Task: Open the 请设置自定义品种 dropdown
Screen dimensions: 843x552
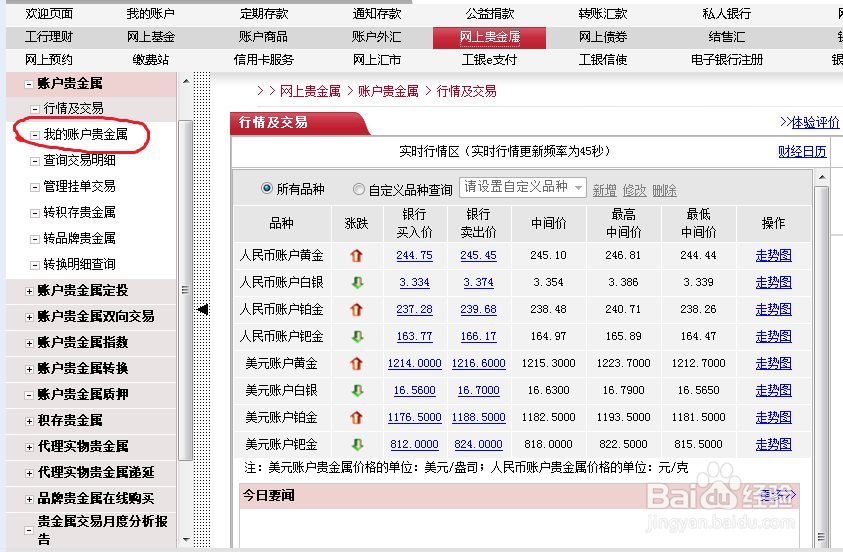Action: (x=523, y=187)
